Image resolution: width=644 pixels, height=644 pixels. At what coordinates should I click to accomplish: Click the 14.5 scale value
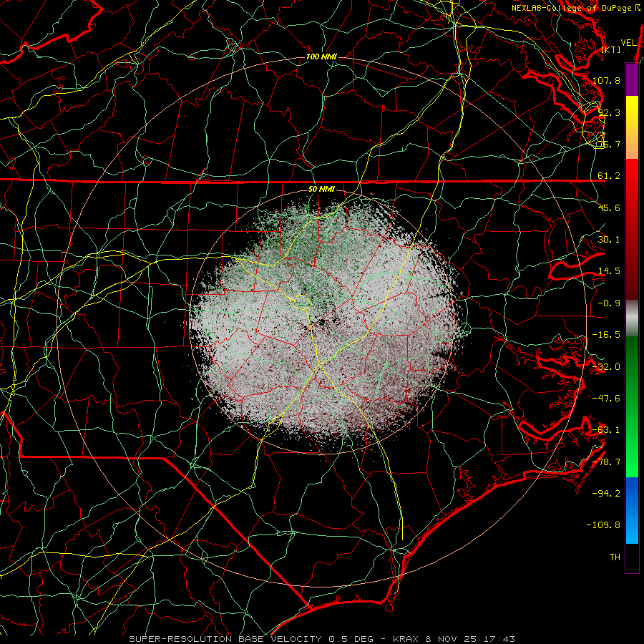pyautogui.click(x=609, y=271)
